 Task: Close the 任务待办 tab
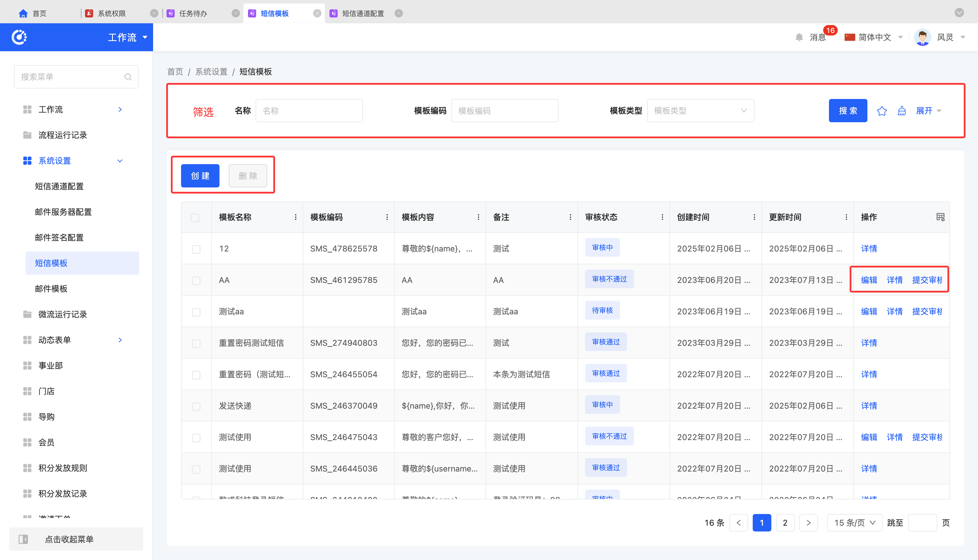click(x=235, y=13)
